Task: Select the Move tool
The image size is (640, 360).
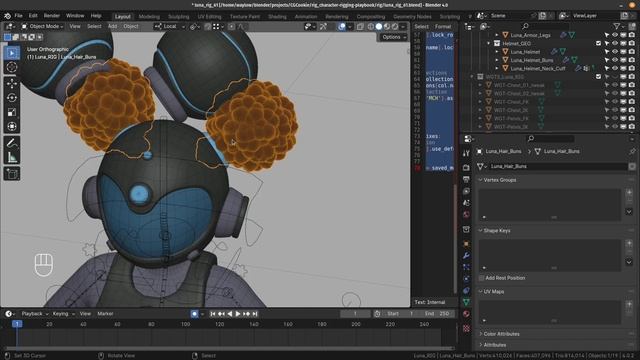Action: tap(11, 83)
